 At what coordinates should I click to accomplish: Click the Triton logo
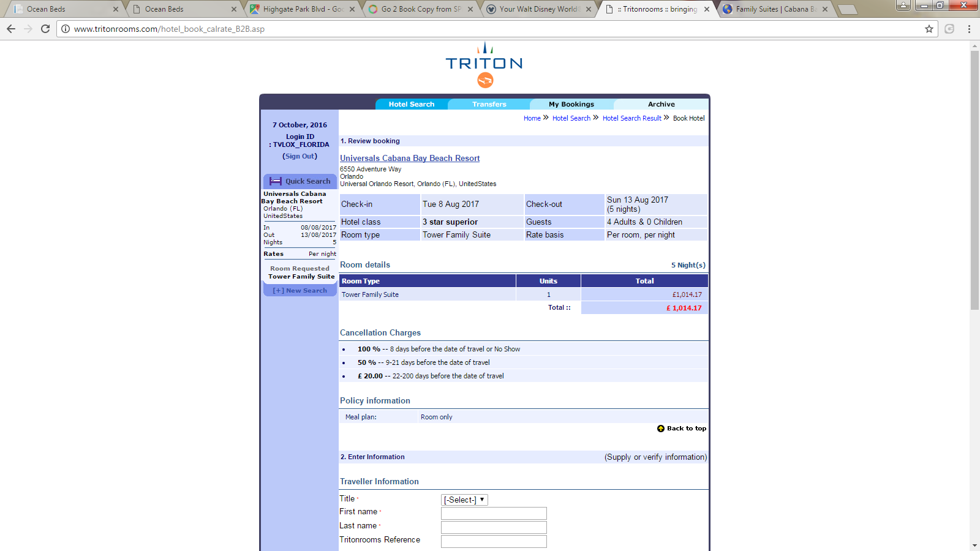point(484,64)
